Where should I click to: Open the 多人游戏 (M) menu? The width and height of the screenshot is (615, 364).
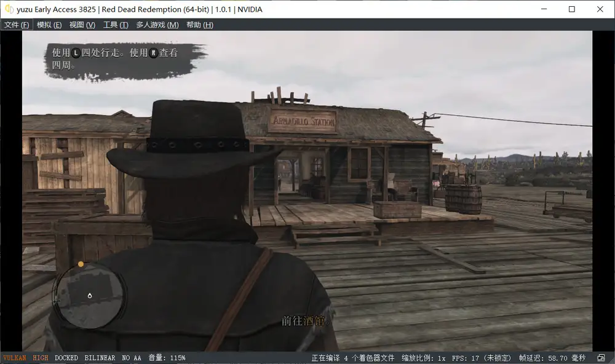pyautogui.click(x=157, y=25)
